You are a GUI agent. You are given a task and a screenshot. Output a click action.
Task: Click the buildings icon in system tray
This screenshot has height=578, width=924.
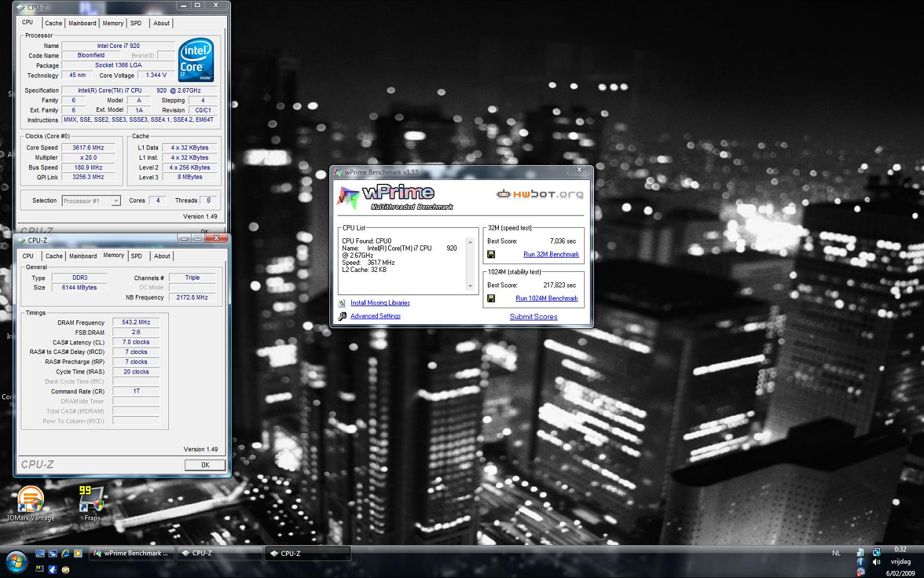(861, 552)
